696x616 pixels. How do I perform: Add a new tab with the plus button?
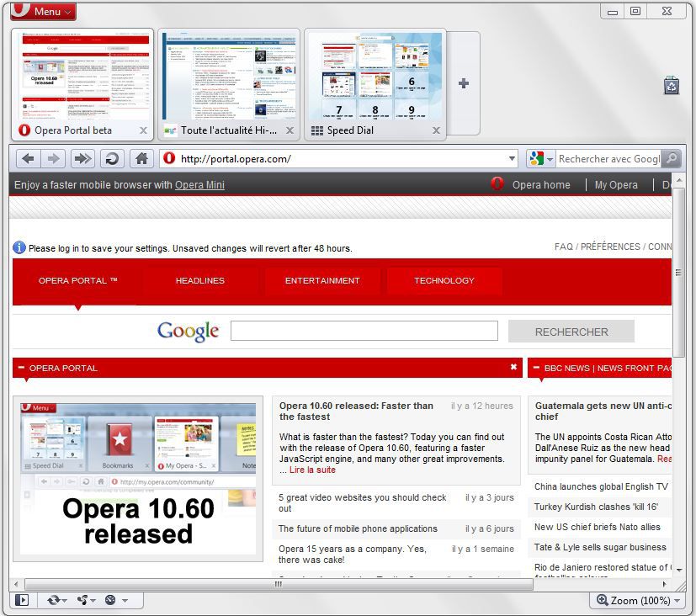click(464, 83)
